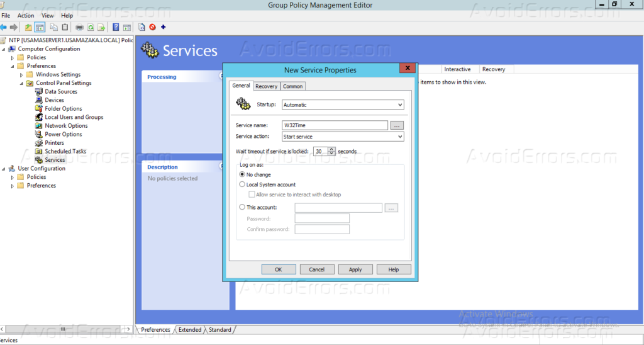This screenshot has height=345, width=644.
Task: Open the Action menu
Action: pos(26,15)
